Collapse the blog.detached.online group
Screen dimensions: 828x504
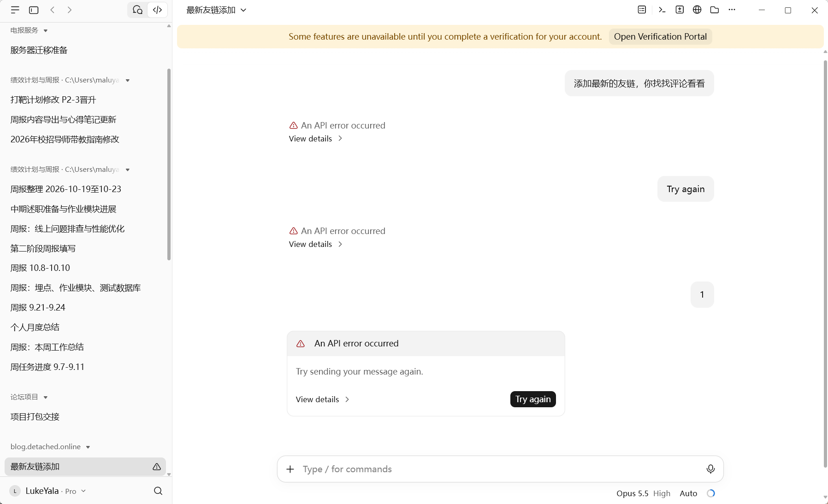point(50,447)
